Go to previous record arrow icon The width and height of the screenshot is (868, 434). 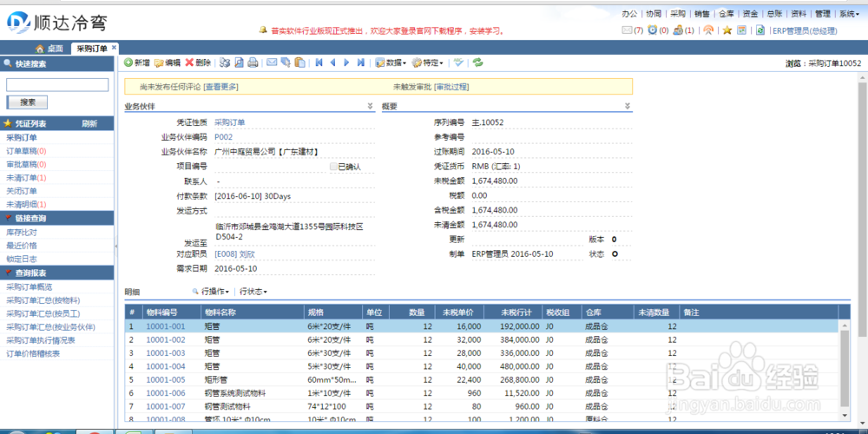click(332, 62)
